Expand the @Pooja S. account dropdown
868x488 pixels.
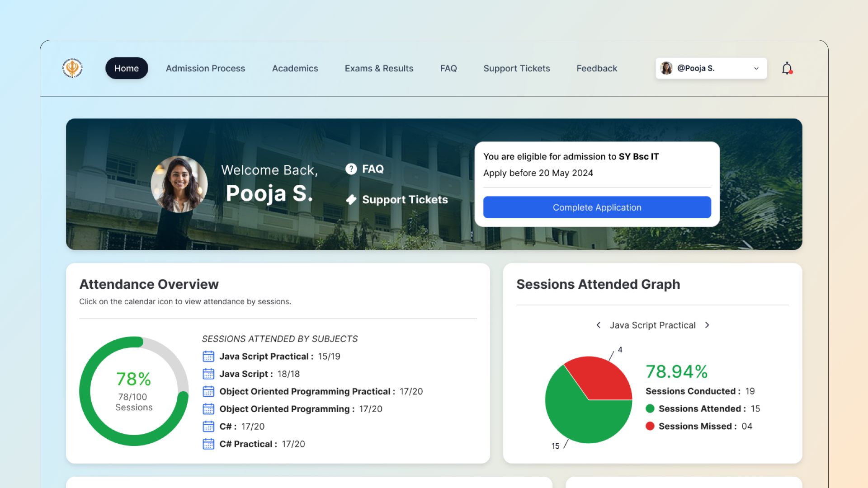point(711,68)
